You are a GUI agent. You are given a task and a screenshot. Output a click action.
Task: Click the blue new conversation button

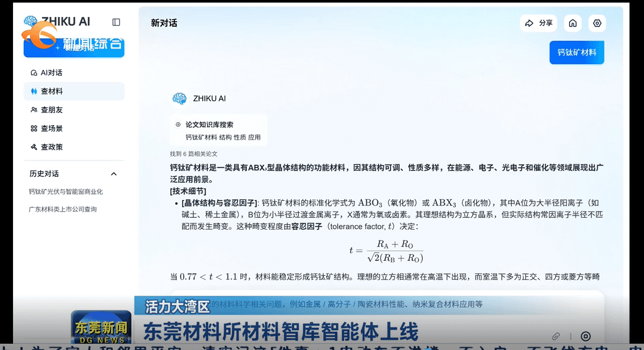[74, 48]
